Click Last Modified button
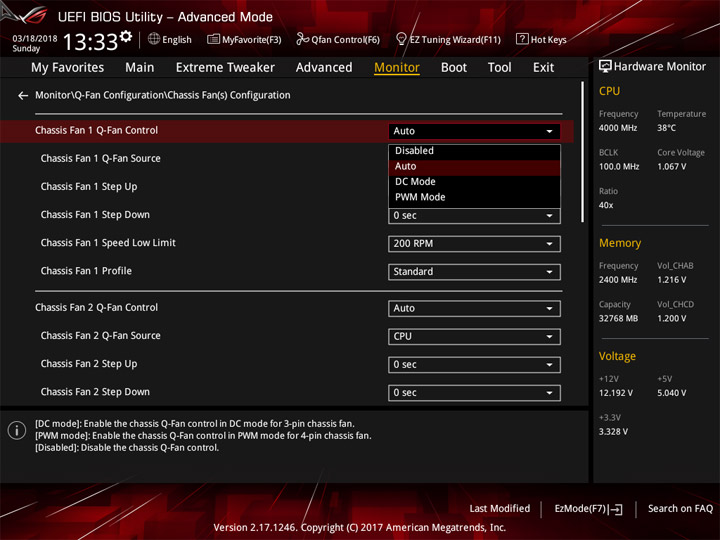The width and height of the screenshot is (720, 540). [x=500, y=509]
